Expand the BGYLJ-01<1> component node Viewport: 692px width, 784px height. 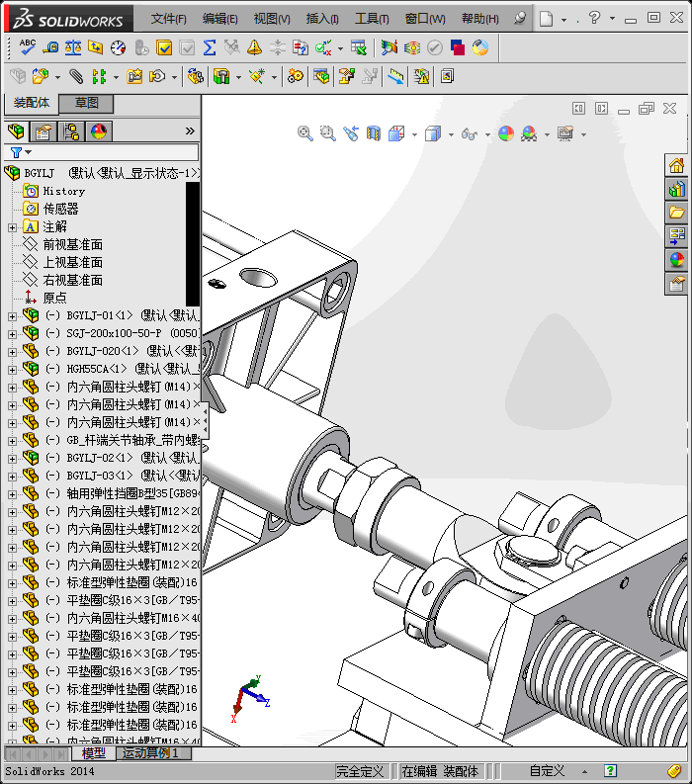point(13,316)
